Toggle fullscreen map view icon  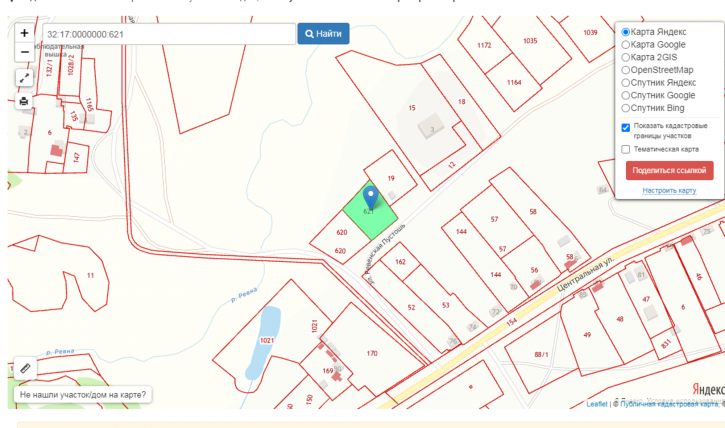tap(24, 78)
